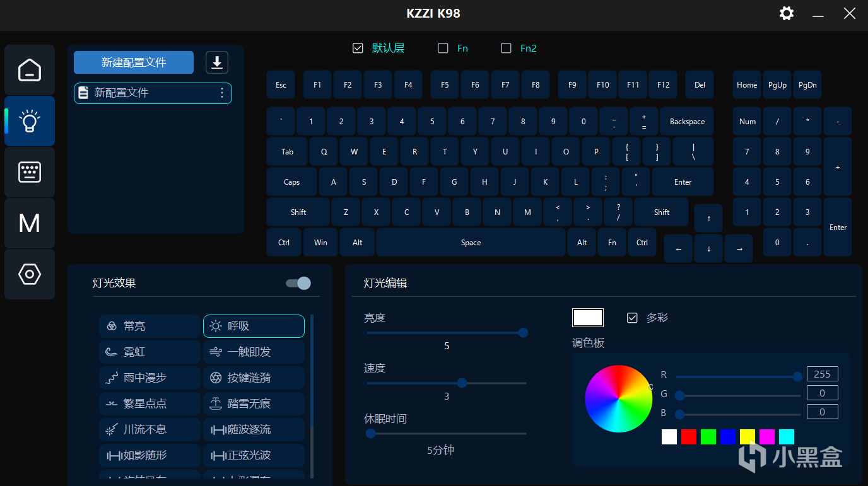Image resolution: width=868 pixels, height=486 pixels.
Task: Select the Tab key on the layout
Action: pyautogui.click(x=287, y=152)
